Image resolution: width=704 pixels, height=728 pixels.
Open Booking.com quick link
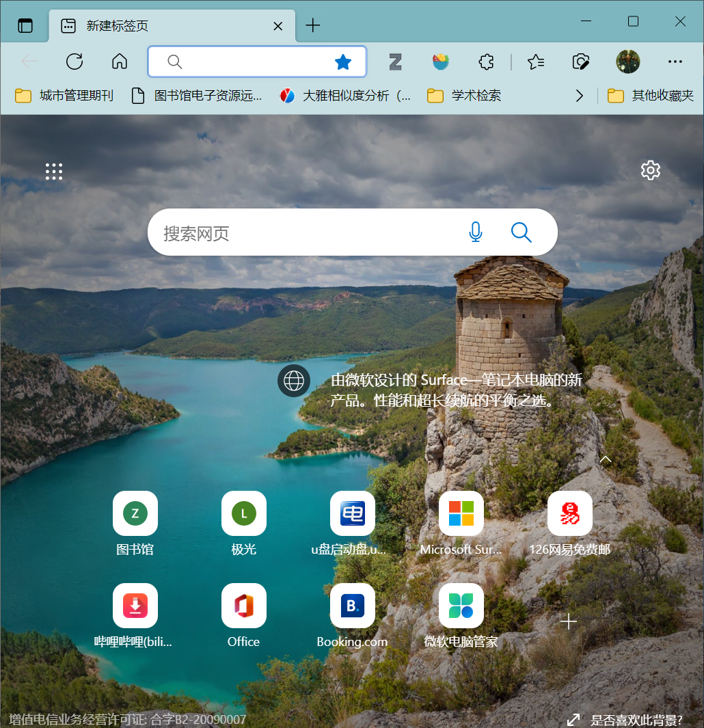coord(353,616)
